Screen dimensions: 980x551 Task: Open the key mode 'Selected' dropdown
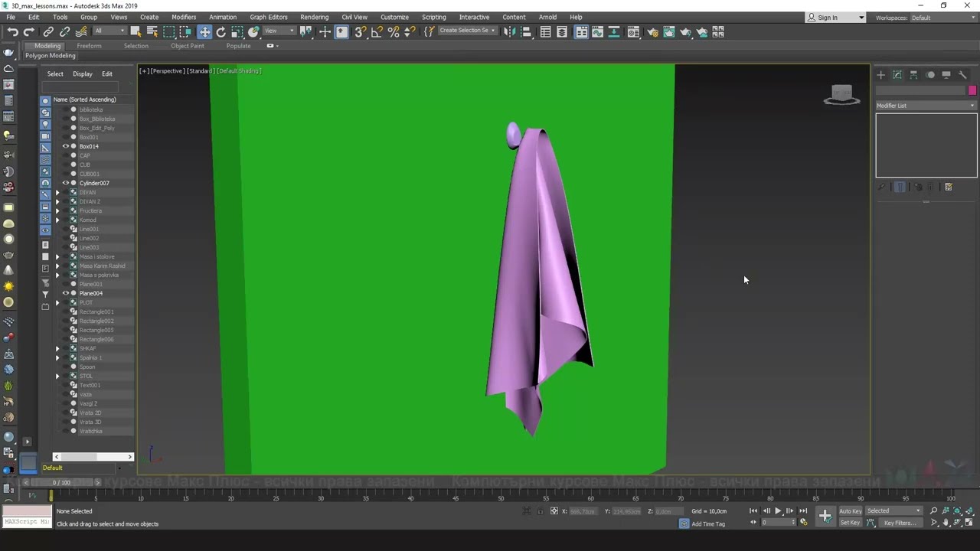893,510
